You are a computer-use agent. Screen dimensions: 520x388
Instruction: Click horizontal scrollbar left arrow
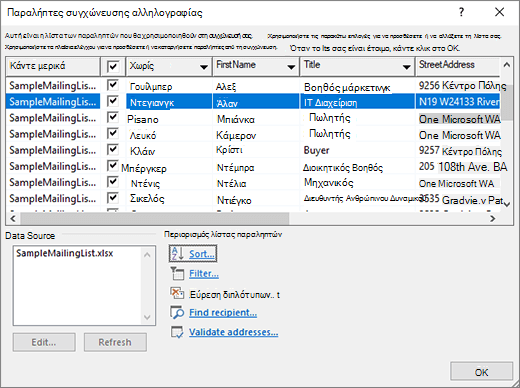click(x=13, y=219)
